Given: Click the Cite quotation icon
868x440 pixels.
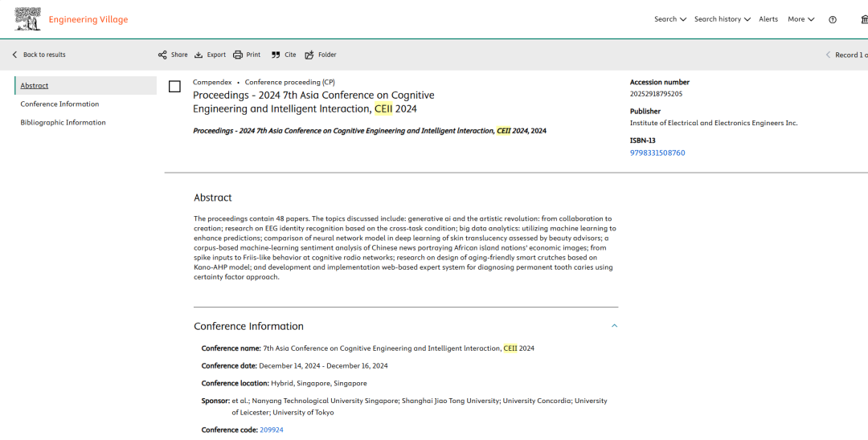Looking at the screenshot, I should click(276, 55).
